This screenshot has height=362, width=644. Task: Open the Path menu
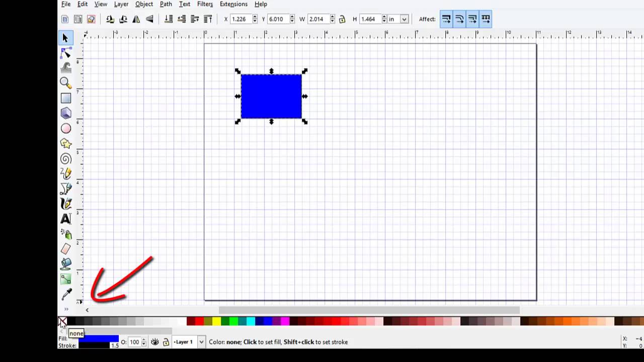click(x=166, y=4)
